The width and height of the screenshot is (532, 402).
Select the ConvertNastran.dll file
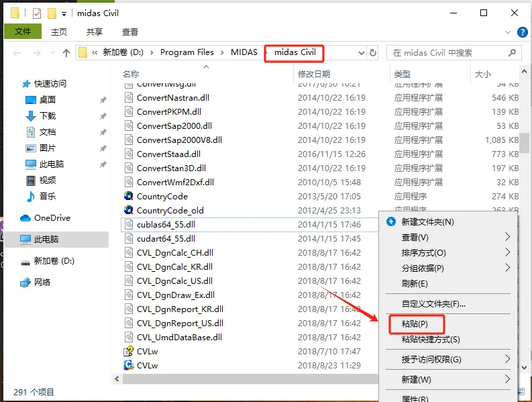(x=173, y=98)
